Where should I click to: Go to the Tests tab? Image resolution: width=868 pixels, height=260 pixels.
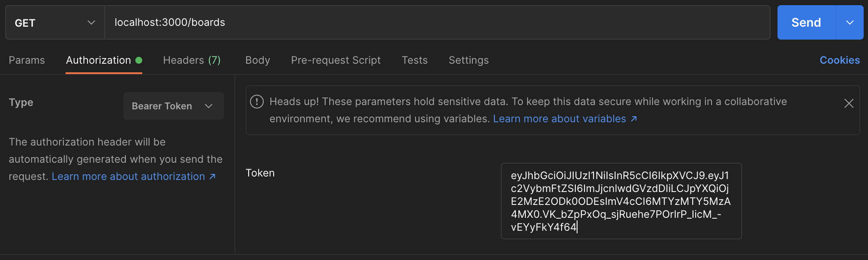pyautogui.click(x=415, y=60)
